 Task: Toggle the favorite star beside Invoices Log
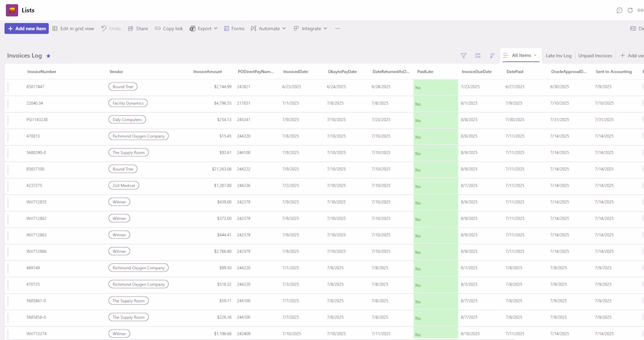pos(48,56)
